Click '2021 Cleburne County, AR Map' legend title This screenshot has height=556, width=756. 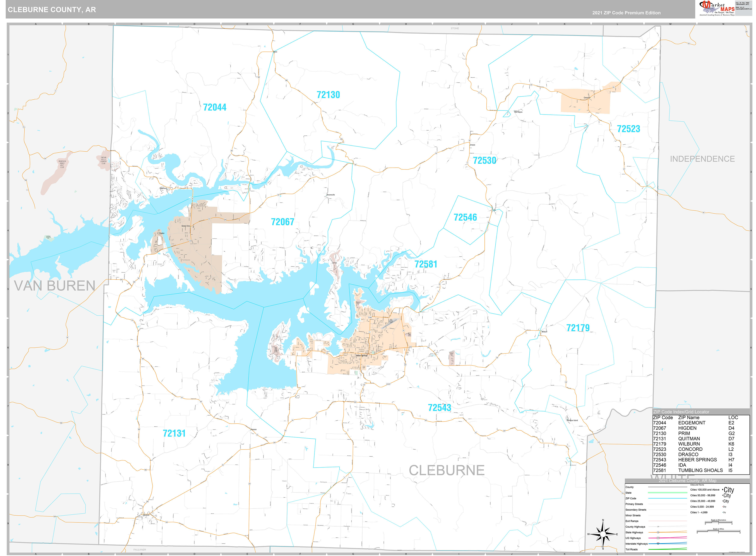pyautogui.click(x=688, y=481)
